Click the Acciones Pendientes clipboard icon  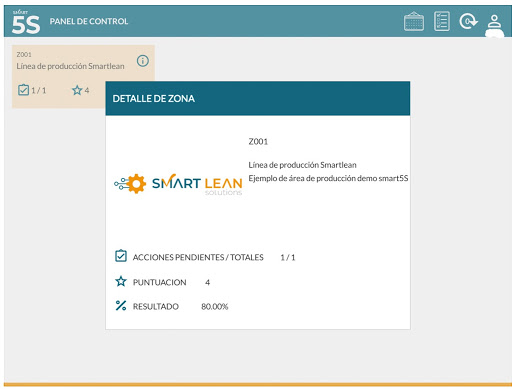click(121, 256)
